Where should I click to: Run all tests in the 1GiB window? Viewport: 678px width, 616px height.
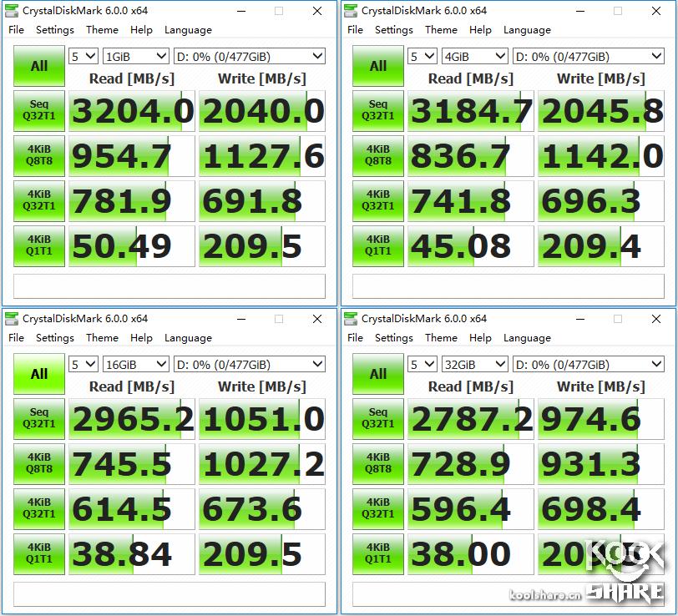pyautogui.click(x=38, y=66)
